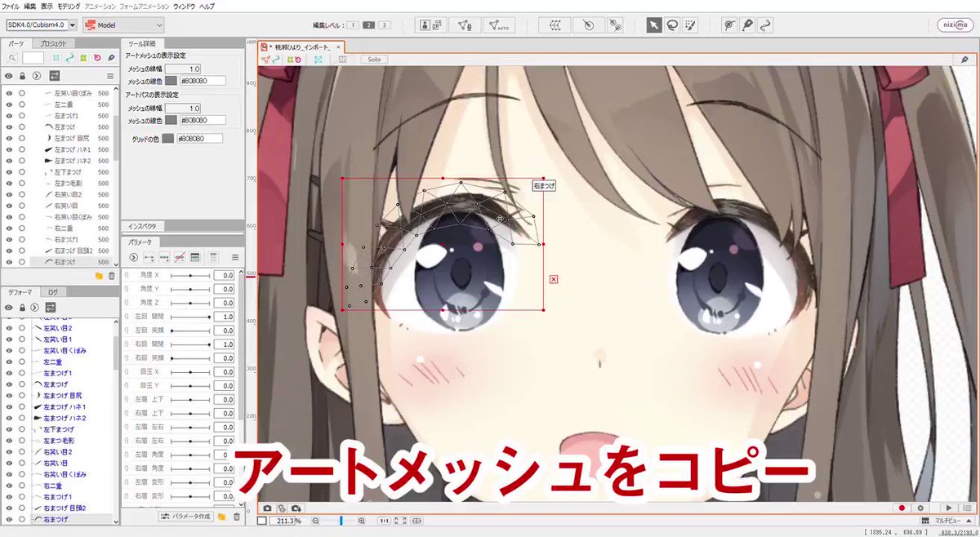Close the model document tab
Screen dimensions: 980x537
[x=338, y=48]
